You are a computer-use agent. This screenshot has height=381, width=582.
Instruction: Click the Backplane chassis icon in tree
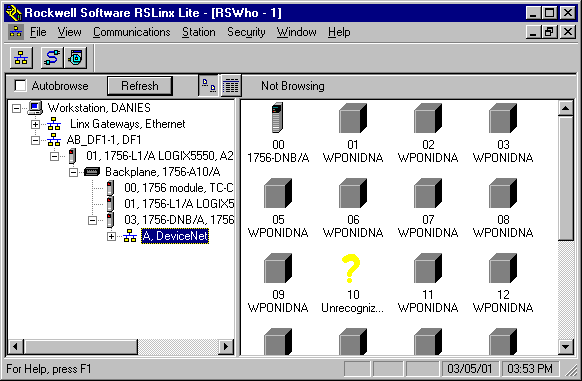92,172
